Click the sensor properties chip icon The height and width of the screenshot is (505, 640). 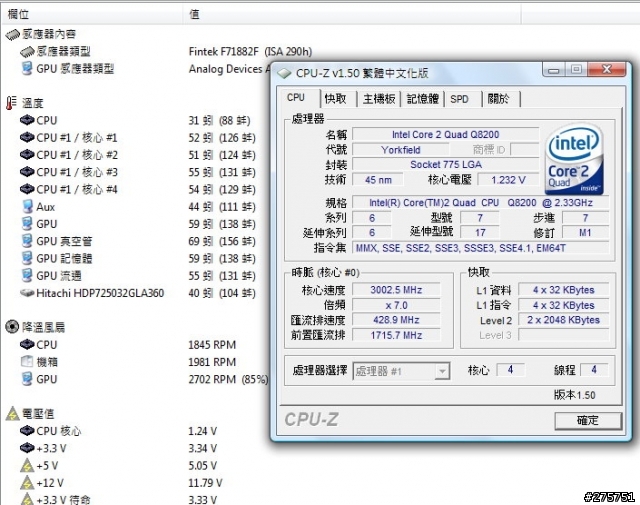[x=12, y=35]
